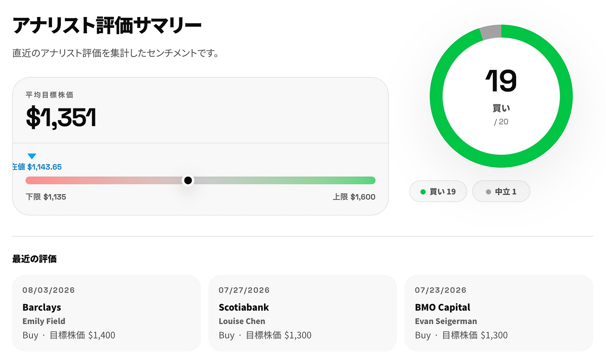Click analyst name Emily Field
The image size is (606, 364).
[x=44, y=321]
